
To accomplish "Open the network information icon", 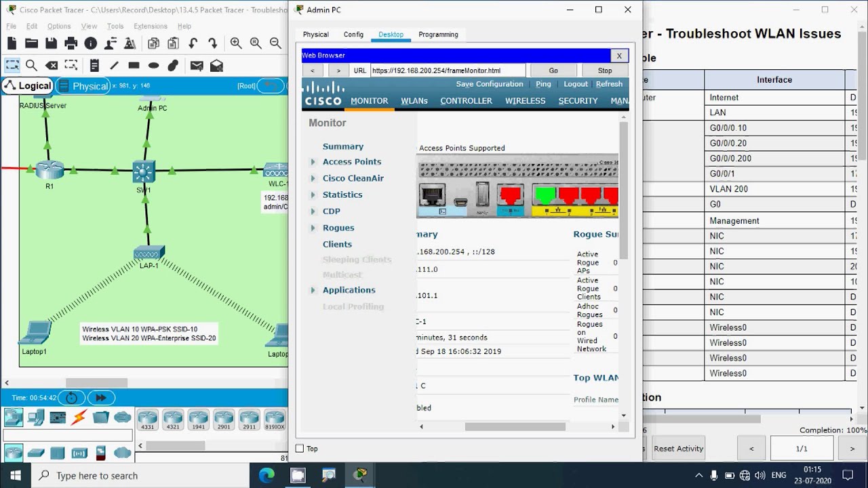I will [x=91, y=43].
